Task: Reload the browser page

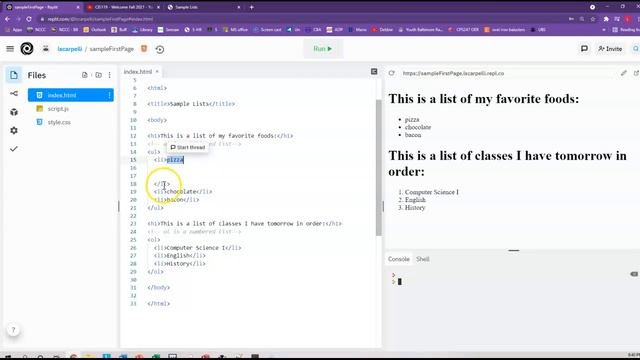Action: (x=29, y=19)
